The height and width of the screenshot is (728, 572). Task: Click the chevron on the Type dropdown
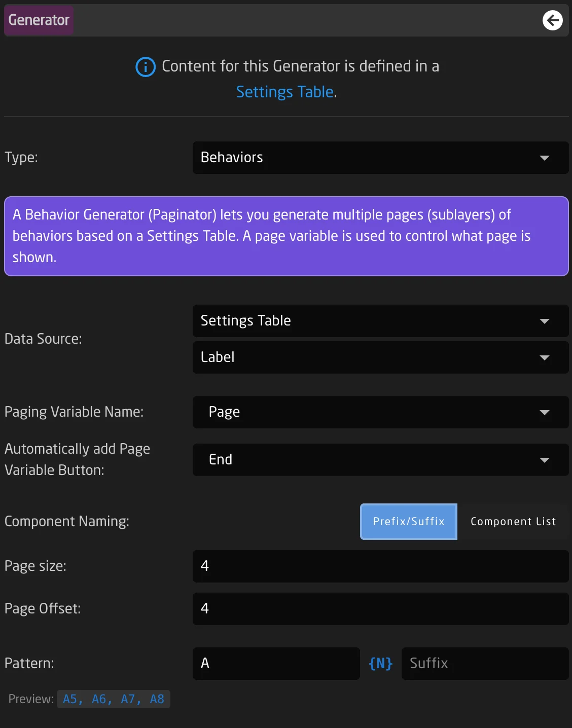tap(545, 158)
